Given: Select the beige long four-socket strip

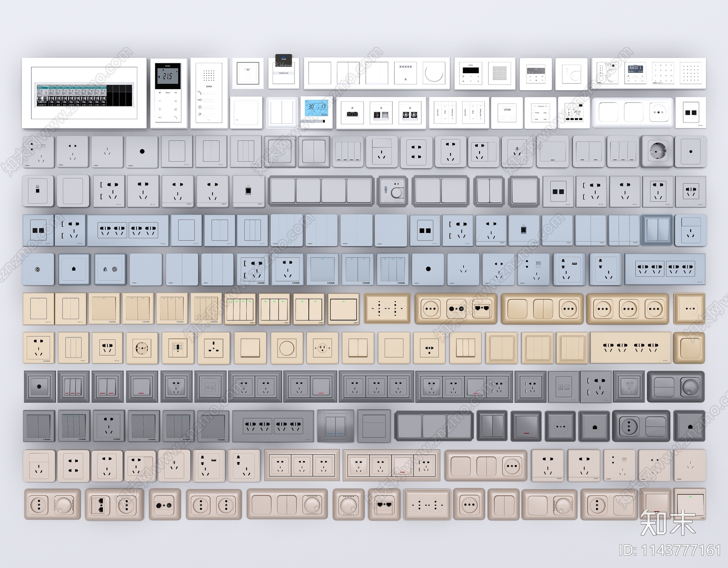Looking at the screenshot, I should click(x=631, y=348).
